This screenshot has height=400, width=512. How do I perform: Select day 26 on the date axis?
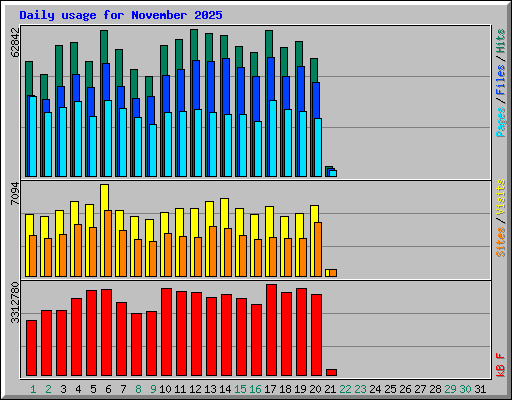tap(405, 389)
